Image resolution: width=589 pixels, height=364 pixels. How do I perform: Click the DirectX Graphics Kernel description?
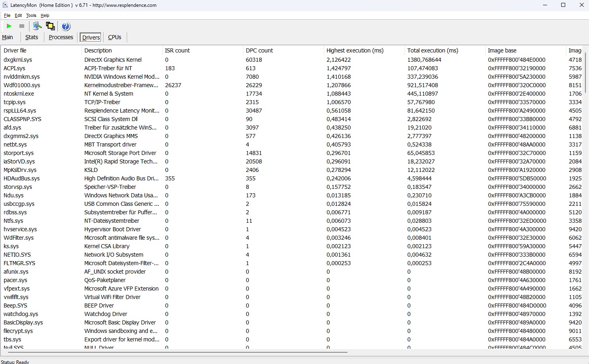[113, 60]
